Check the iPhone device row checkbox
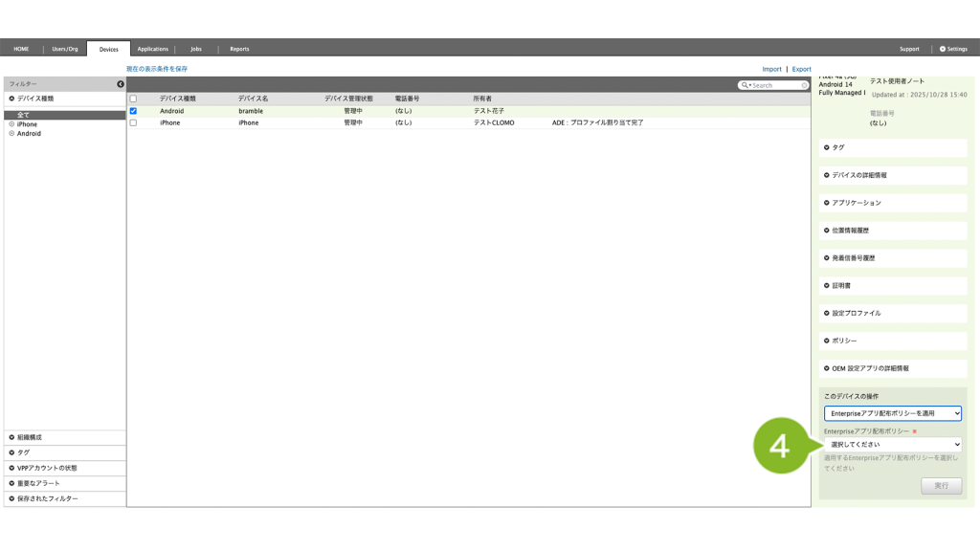980x551 pixels. 133,122
